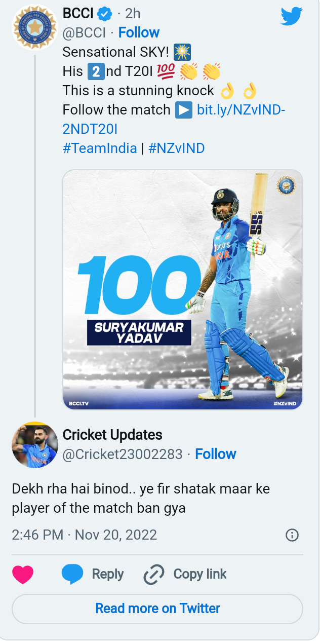The width and height of the screenshot is (320, 644).
Task: Like the tweet with heart icon
Action: 23,574
